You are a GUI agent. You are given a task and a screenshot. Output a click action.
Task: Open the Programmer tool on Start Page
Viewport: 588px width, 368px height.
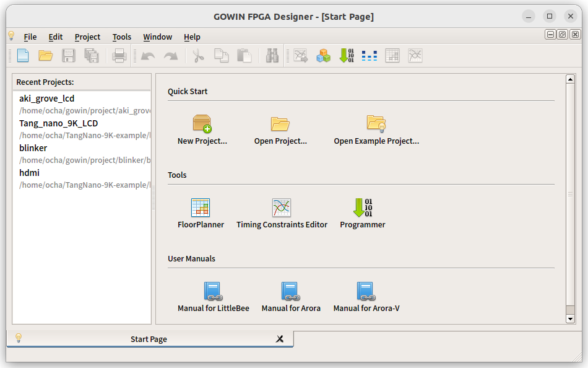pyautogui.click(x=363, y=208)
